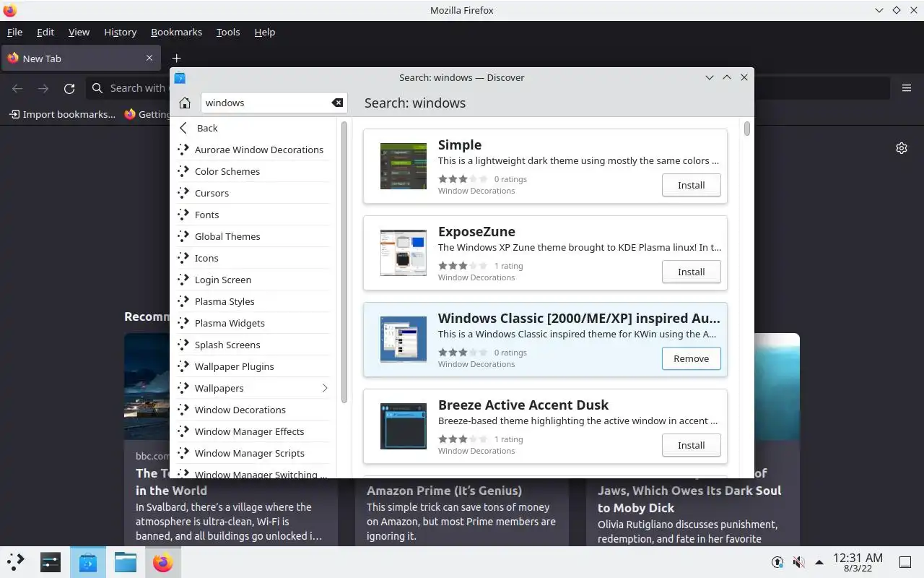Remove the Windows Classic inspired theme

691,358
